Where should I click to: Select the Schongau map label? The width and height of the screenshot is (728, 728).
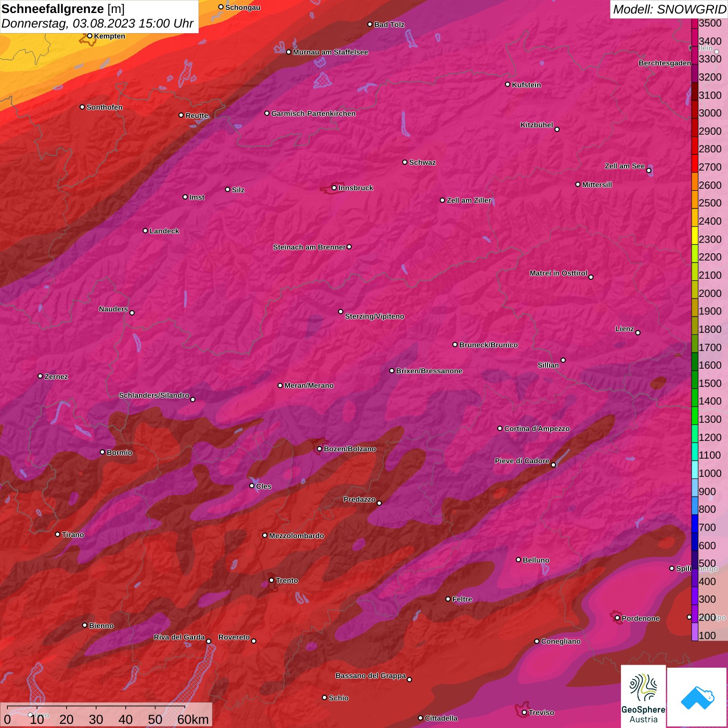point(243,7)
